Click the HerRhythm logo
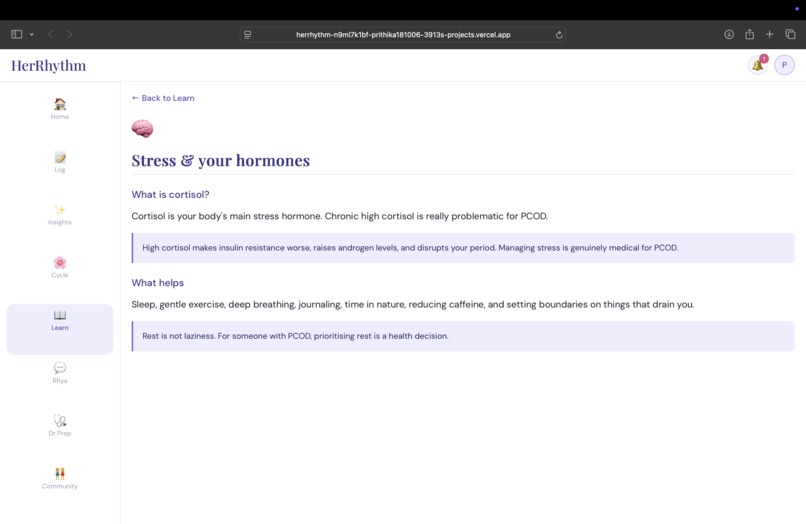 (x=49, y=65)
